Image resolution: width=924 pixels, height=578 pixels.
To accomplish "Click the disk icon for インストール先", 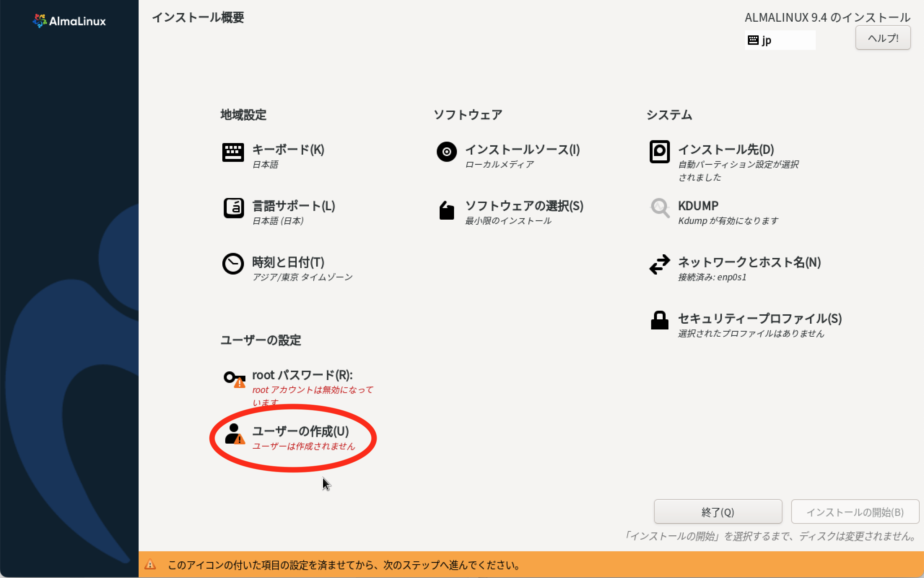I will (659, 152).
